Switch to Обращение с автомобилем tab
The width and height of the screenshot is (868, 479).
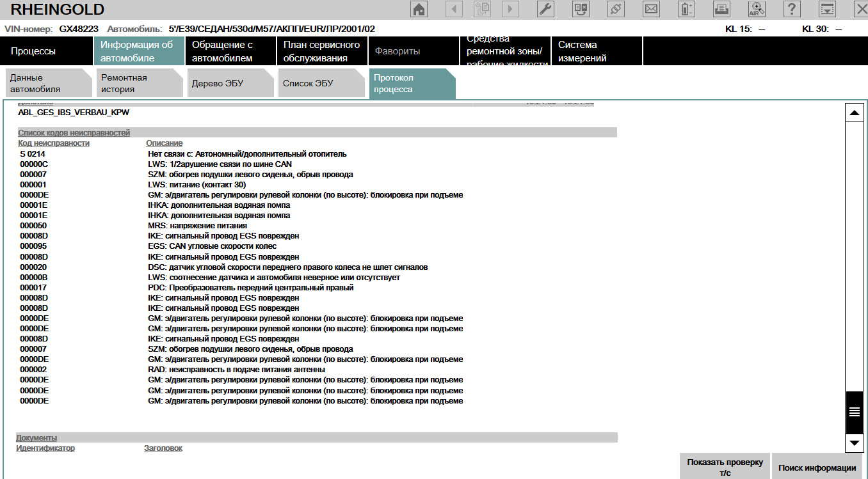tap(230, 51)
